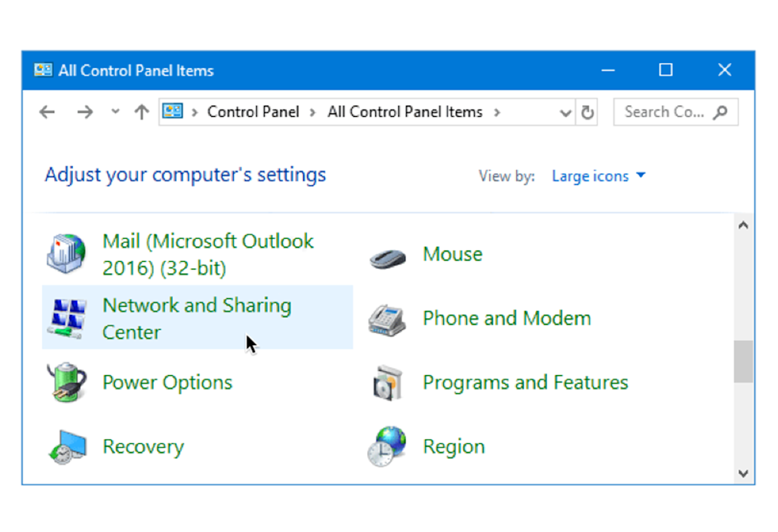Viewport: 778px width, 532px height.
Task: Open the recent locations dropdown arrow
Action: 115,111
